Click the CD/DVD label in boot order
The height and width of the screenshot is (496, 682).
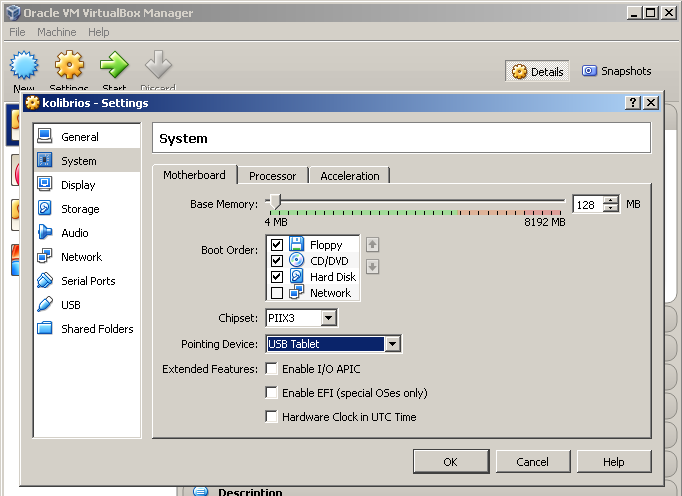(329, 261)
